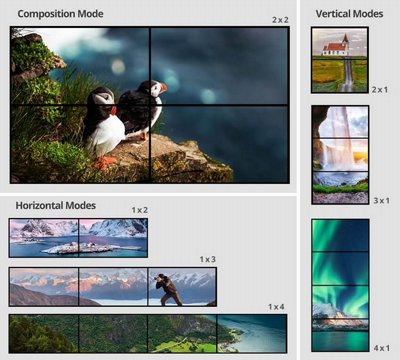Click the 3 x 1 label

pyautogui.click(x=382, y=201)
